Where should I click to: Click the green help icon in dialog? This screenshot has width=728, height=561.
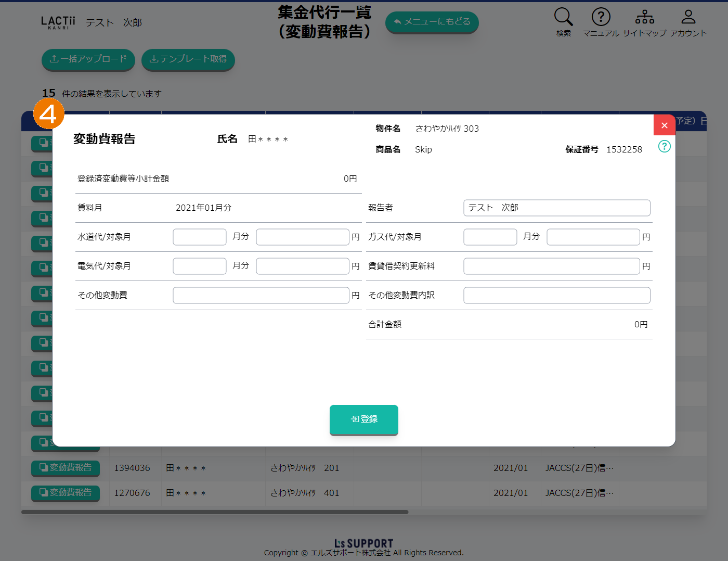coord(664,146)
